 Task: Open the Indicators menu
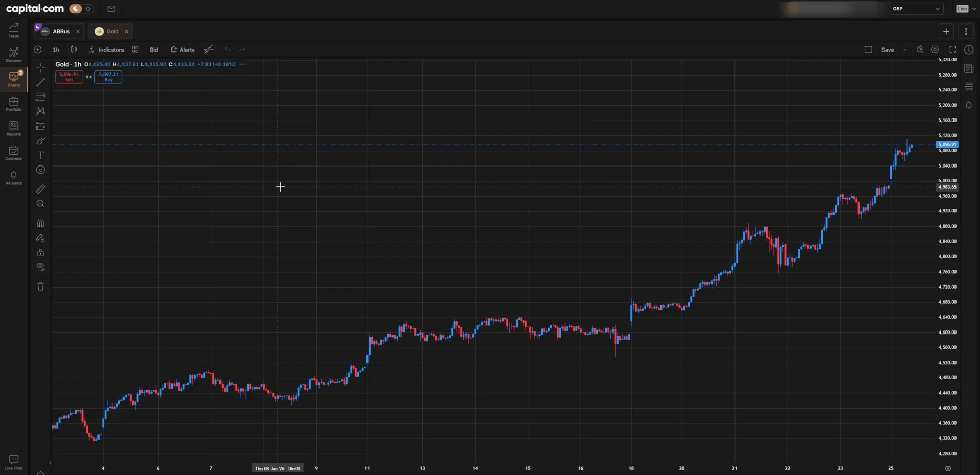pyautogui.click(x=106, y=50)
